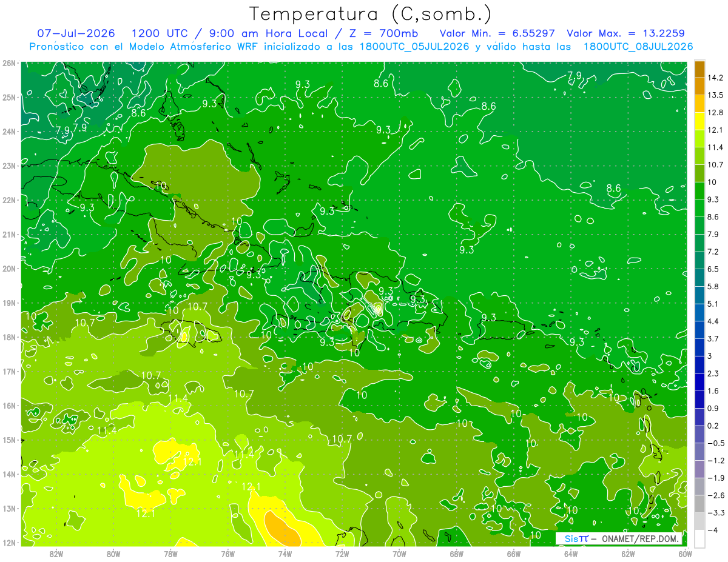Click the 20N latitude axis label
728x562 pixels.
(8, 269)
